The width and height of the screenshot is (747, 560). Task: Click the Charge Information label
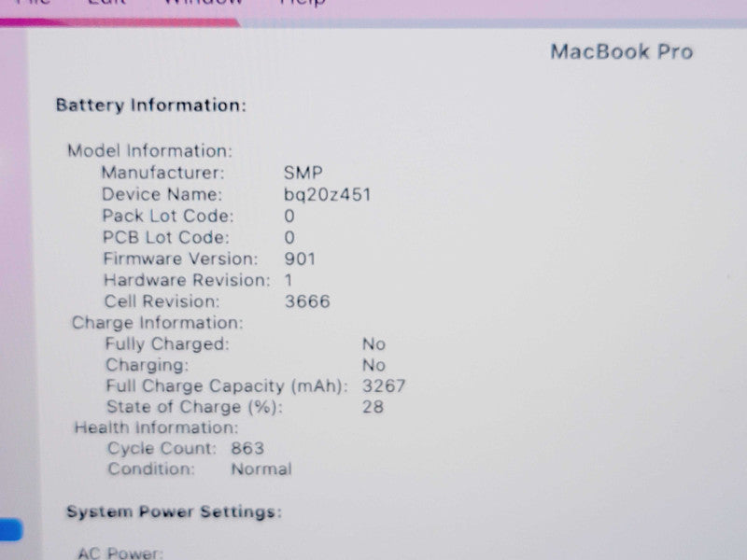157,323
